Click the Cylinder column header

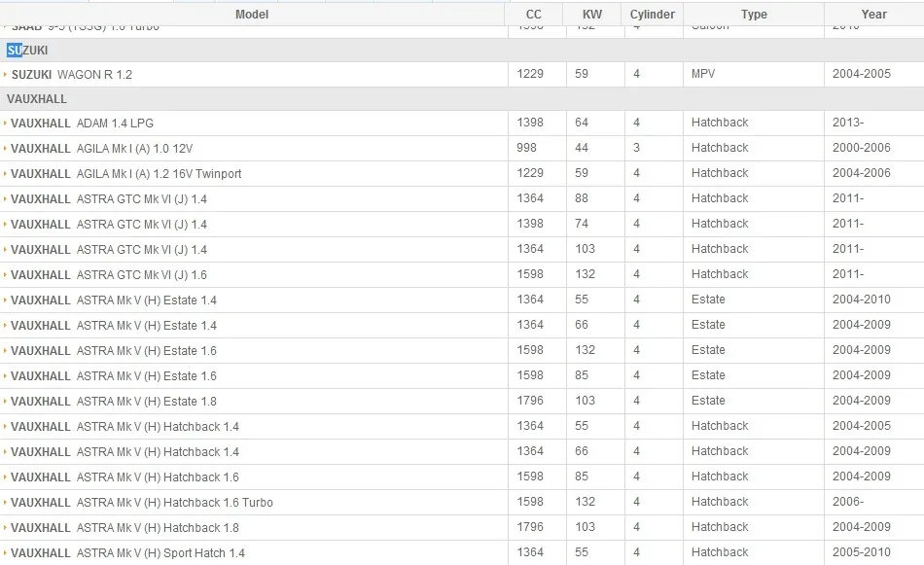652,15
